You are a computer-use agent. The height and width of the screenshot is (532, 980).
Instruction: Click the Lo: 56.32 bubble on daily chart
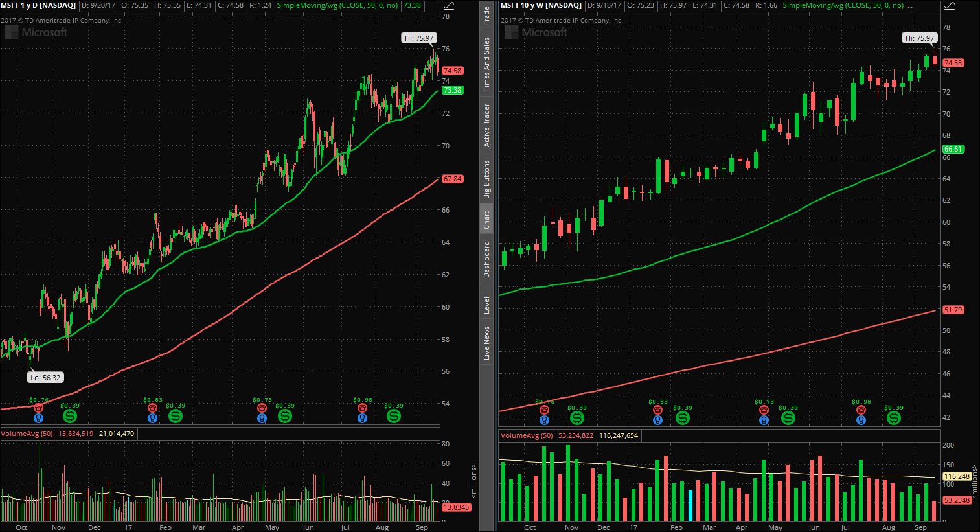[45, 378]
